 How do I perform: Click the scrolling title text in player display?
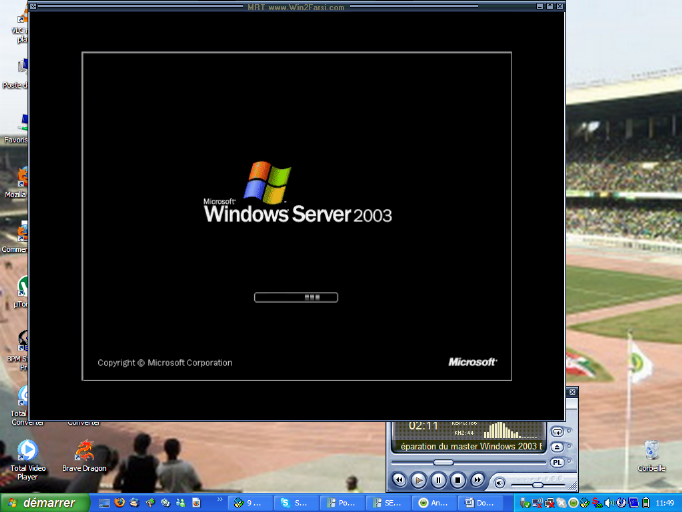pyautogui.click(x=471, y=446)
